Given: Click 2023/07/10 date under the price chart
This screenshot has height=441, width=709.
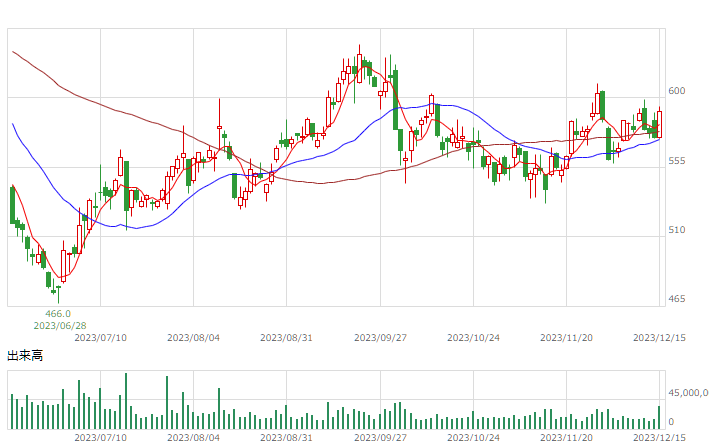Looking at the screenshot, I should tap(100, 338).
